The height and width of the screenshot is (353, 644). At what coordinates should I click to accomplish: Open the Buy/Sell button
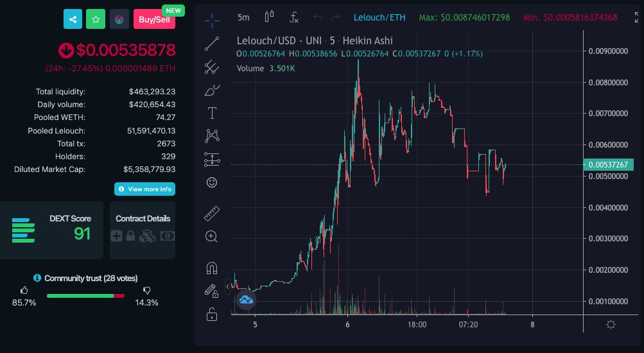point(155,19)
